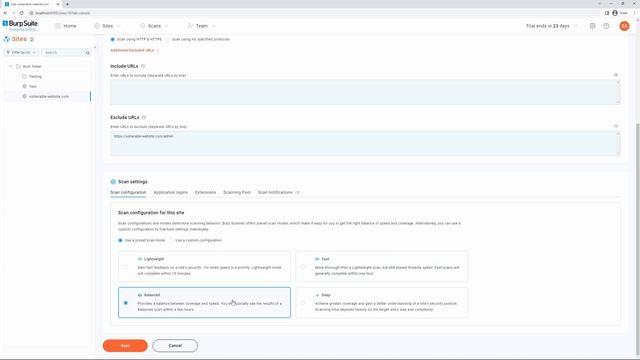Click in the Include URLs text area

pos(365,92)
